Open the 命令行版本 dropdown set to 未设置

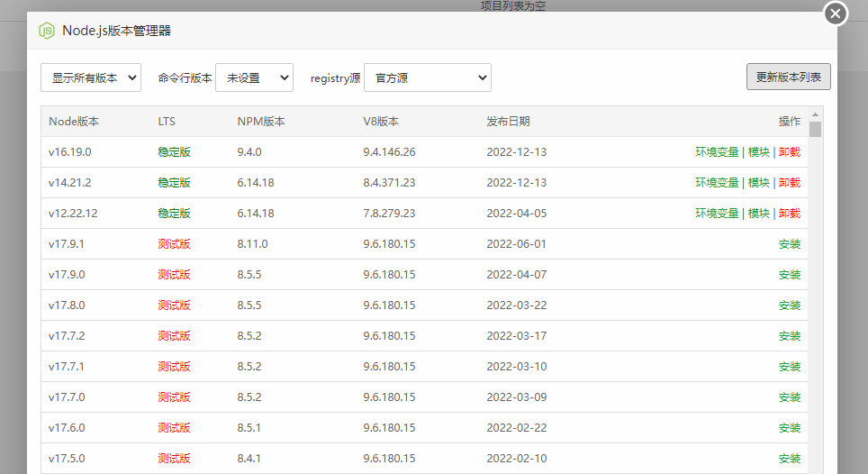pos(254,77)
